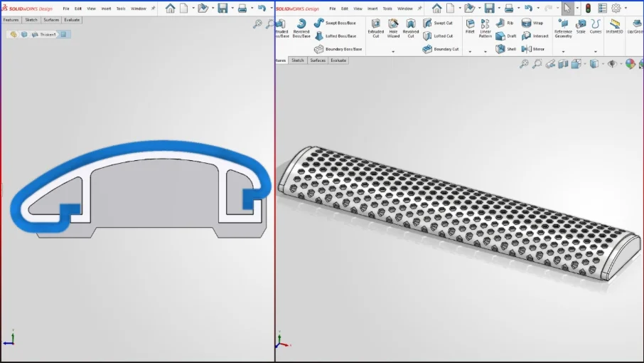Open Window menu in right window
The height and width of the screenshot is (363, 644).
coord(405,9)
